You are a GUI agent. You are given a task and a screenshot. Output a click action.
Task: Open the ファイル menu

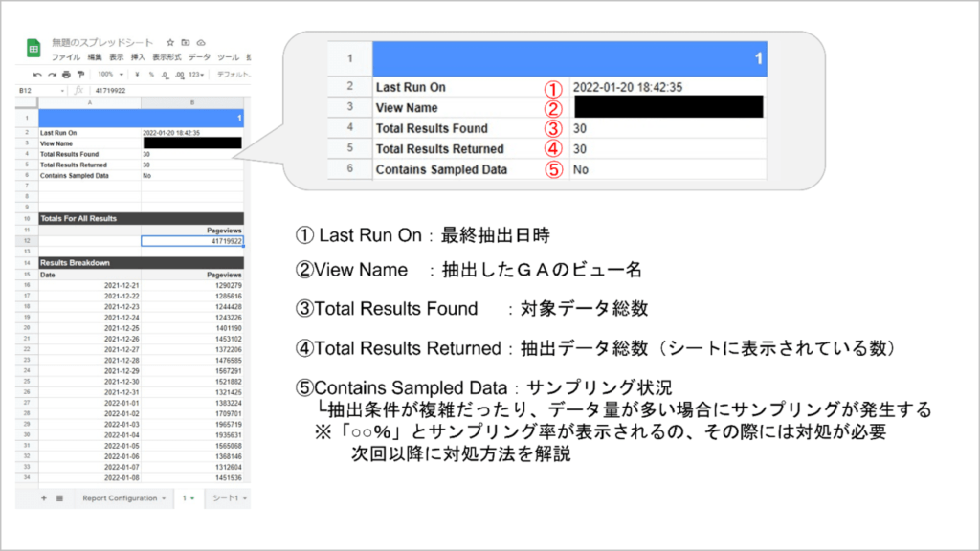[65, 57]
